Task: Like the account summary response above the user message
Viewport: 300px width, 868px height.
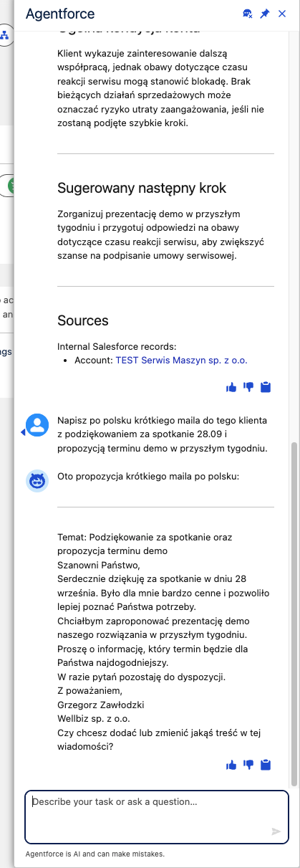Action: tap(231, 387)
